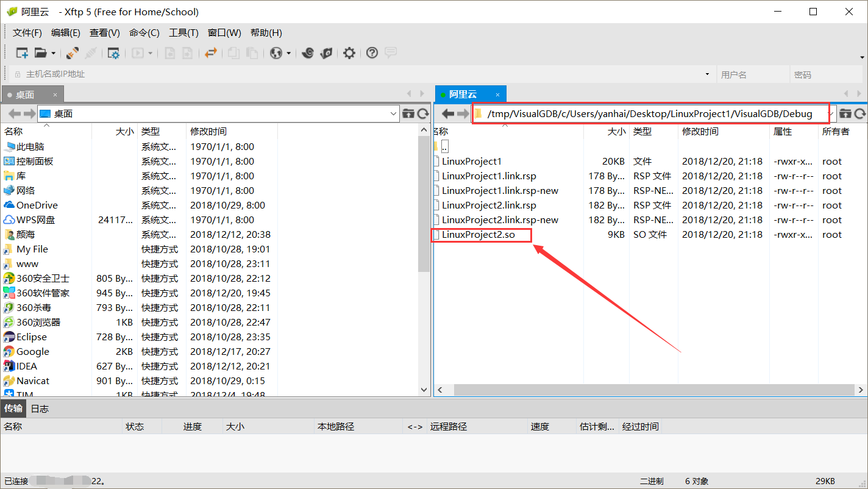The width and height of the screenshot is (868, 489).
Task: Switch to the 日志 tab at the bottom
Action: coord(39,409)
